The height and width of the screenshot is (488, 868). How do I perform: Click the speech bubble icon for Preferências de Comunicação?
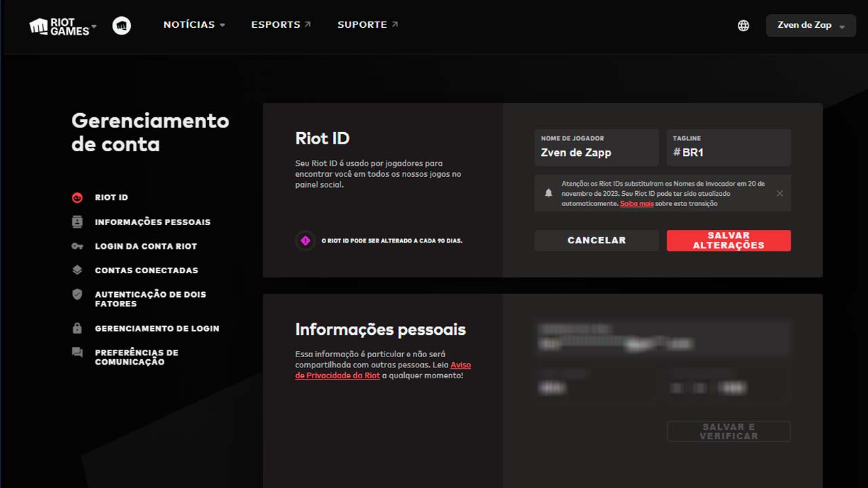(x=77, y=352)
